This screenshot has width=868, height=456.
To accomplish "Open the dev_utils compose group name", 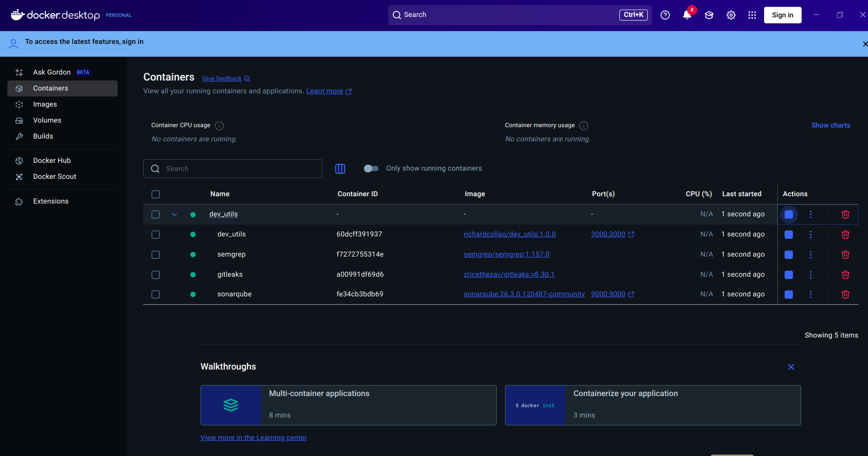I will 223,214.
